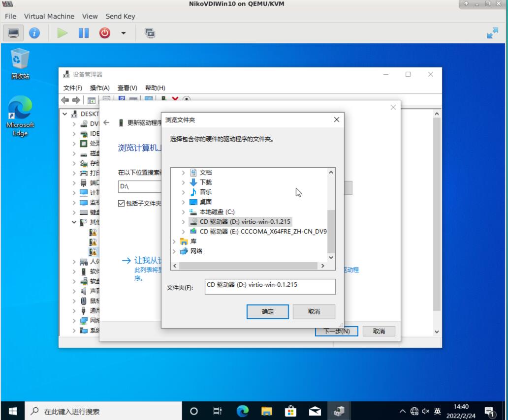The image size is (508, 420).
Task: Expand the IDE controllers node in Device Manager
Action: point(74,134)
